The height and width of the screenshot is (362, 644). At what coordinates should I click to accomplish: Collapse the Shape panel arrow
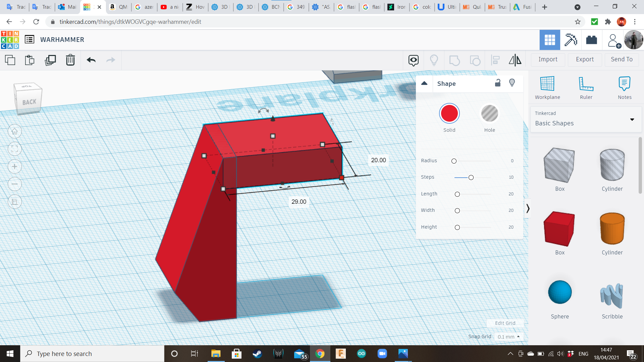(x=424, y=83)
